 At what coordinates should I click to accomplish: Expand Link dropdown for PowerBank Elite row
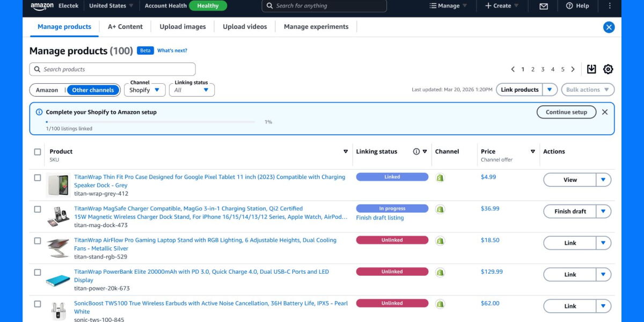604,275
